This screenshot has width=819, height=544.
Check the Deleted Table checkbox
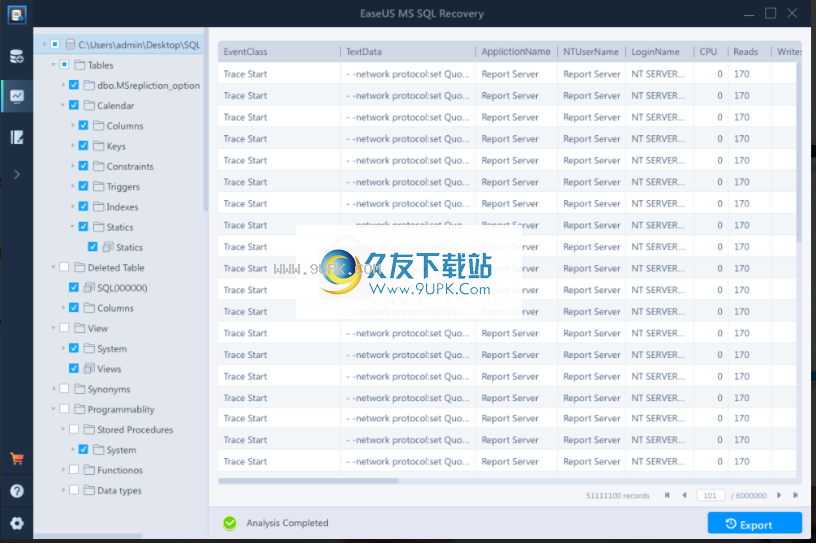tap(64, 267)
